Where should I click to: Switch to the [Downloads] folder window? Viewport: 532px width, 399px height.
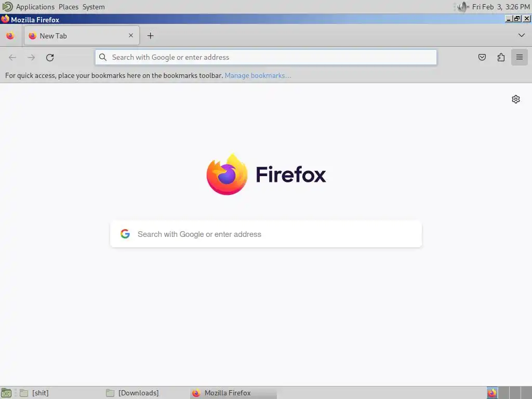tap(146, 393)
